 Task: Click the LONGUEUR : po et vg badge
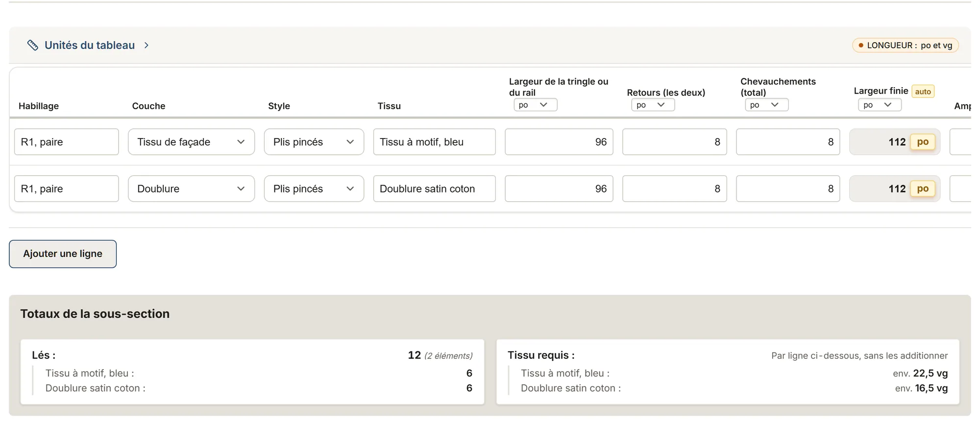click(906, 46)
